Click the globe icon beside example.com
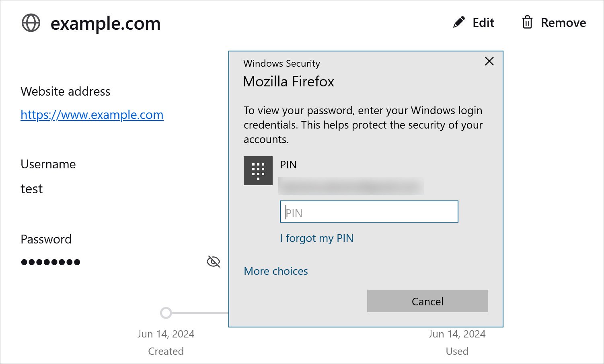The height and width of the screenshot is (364, 604). click(x=31, y=23)
